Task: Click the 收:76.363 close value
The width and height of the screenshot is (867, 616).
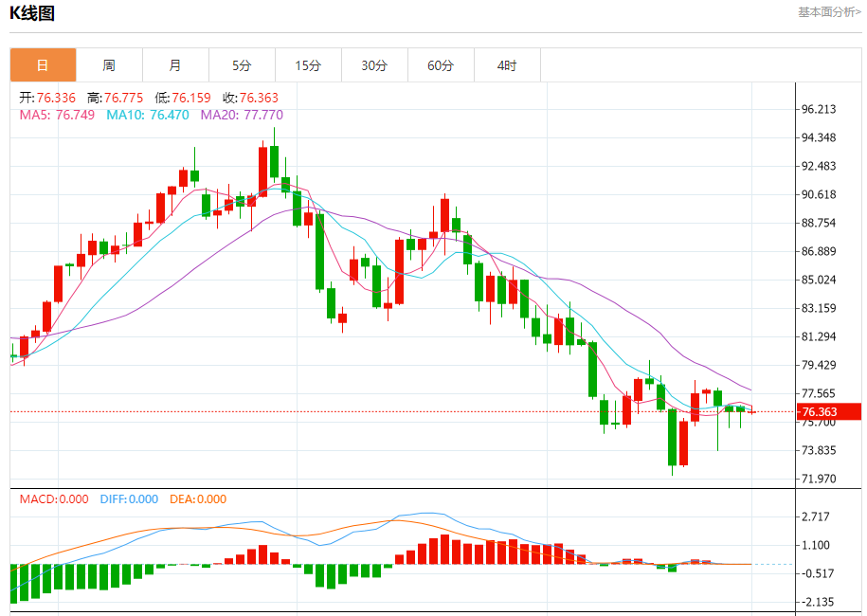Action: tap(250, 98)
